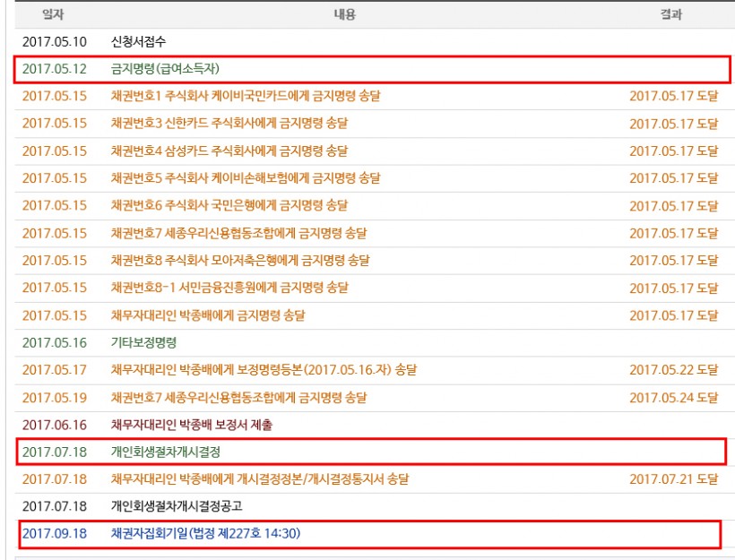735x560 pixels.
Task: Click the 도달 result on the 모아저축은행 row
Action: [673, 260]
